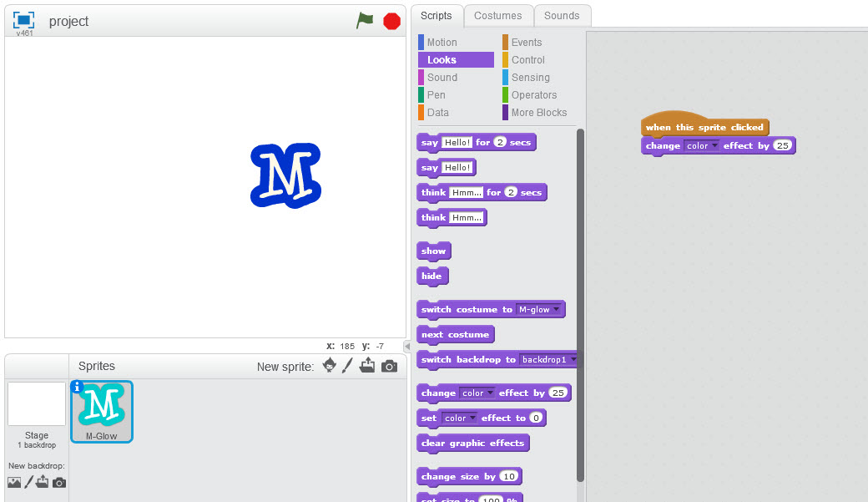
Task: Open effect dropdown in palette change effect block
Action: coord(477,393)
